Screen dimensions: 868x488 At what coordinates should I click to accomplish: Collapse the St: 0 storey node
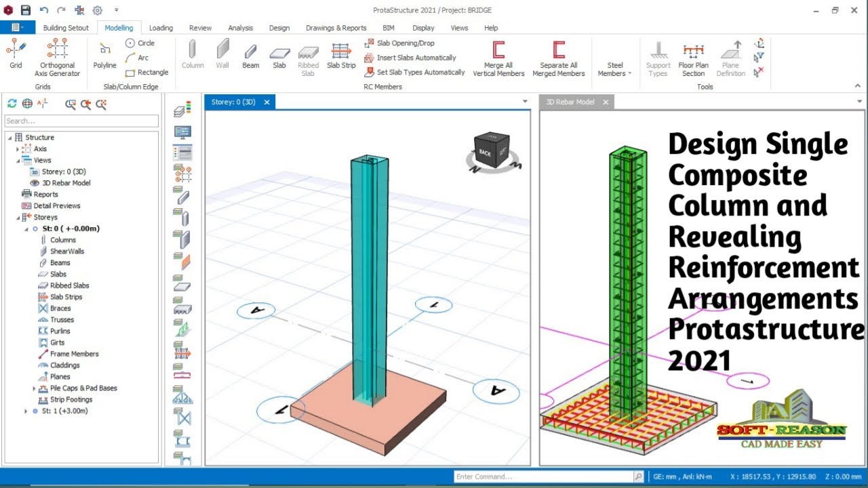(26, 229)
